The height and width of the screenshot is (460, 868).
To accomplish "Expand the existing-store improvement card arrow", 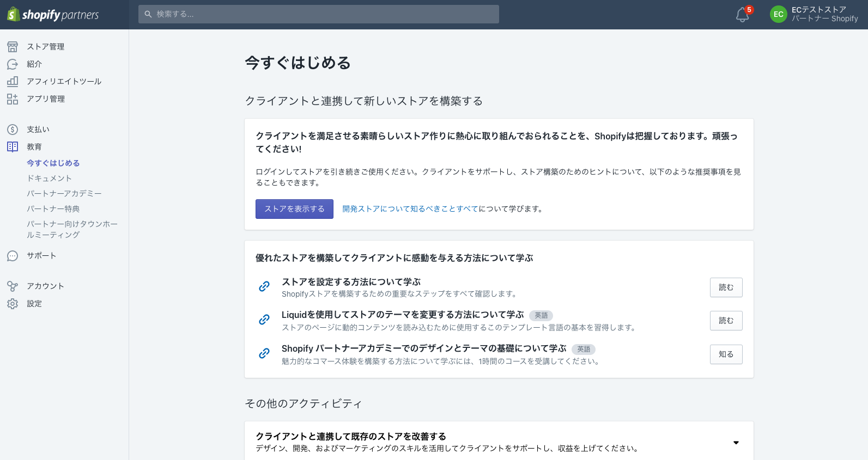I will tap(736, 443).
